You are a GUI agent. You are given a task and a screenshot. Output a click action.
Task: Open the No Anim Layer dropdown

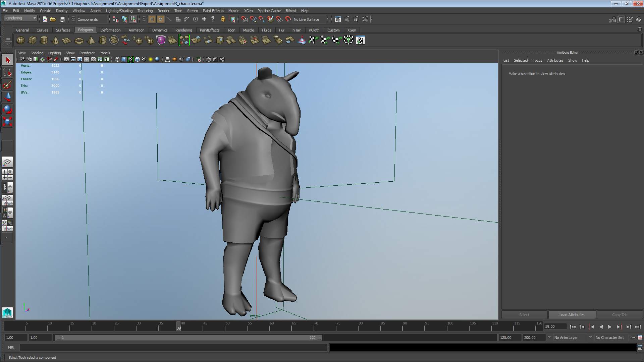coord(570,338)
